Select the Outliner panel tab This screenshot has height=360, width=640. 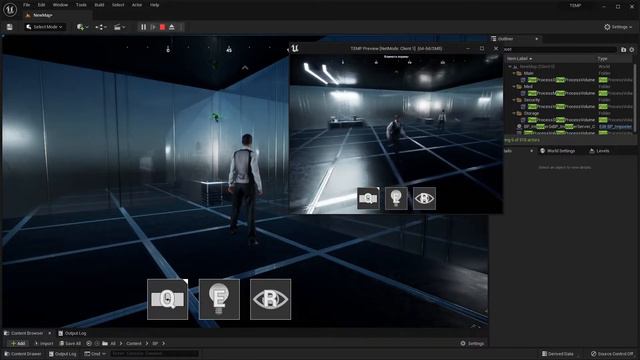tap(505, 39)
